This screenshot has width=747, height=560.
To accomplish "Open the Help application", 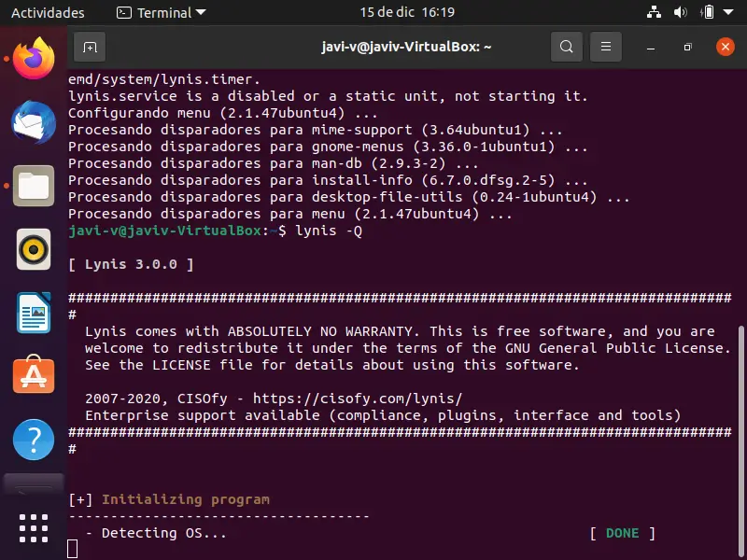I will pyautogui.click(x=35, y=438).
